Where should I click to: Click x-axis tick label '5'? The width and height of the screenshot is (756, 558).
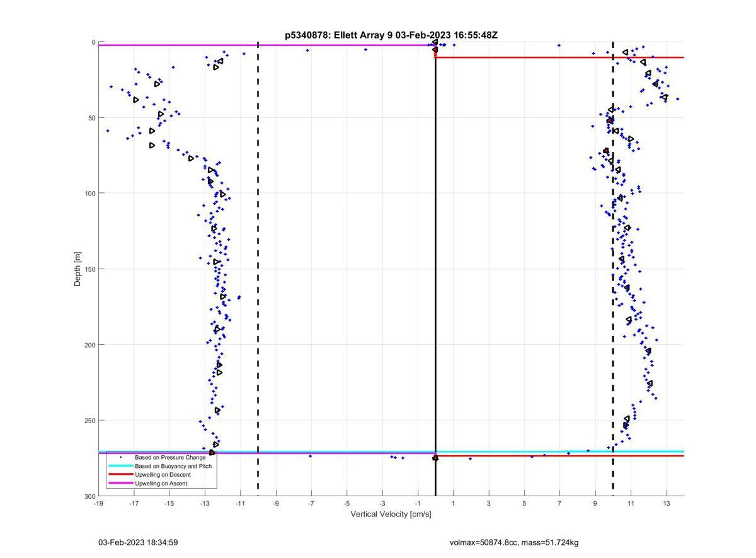pyautogui.click(x=524, y=503)
